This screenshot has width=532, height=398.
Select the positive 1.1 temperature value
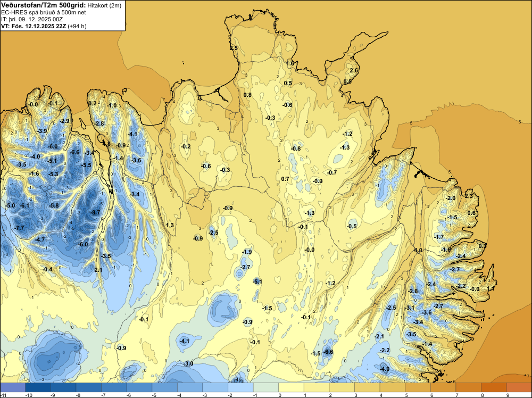tap(491, 288)
